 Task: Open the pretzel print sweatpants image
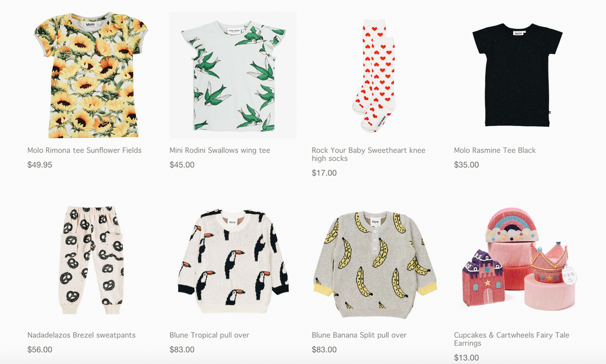click(91, 260)
